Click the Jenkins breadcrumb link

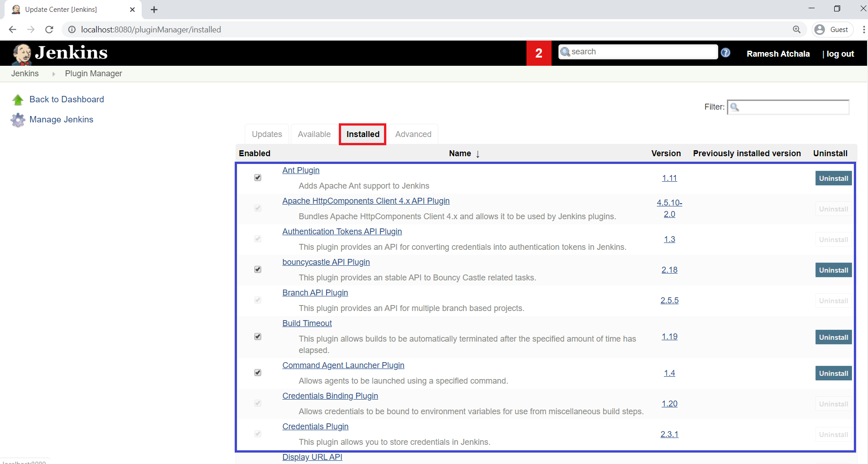[25, 74]
